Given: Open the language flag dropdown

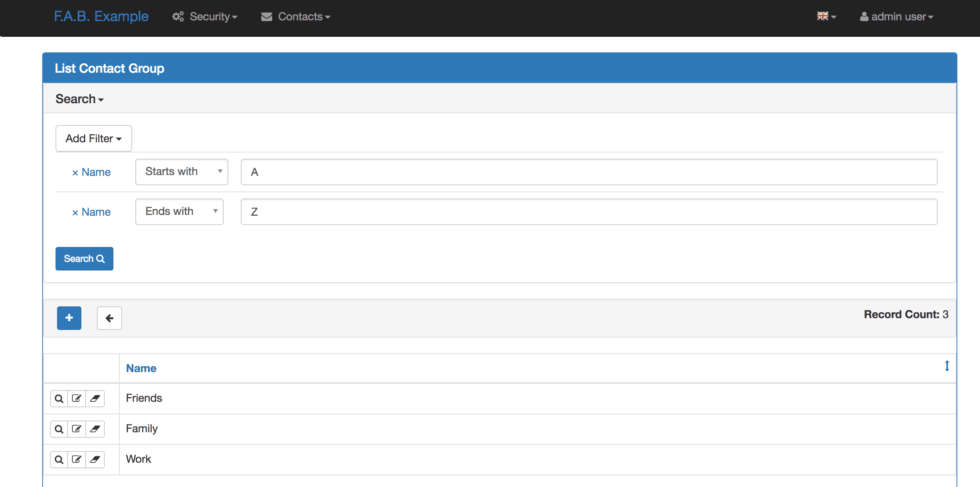Looking at the screenshot, I should point(827,16).
